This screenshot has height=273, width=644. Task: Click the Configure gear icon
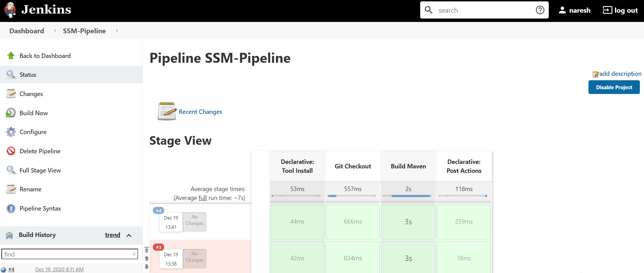point(11,132)
